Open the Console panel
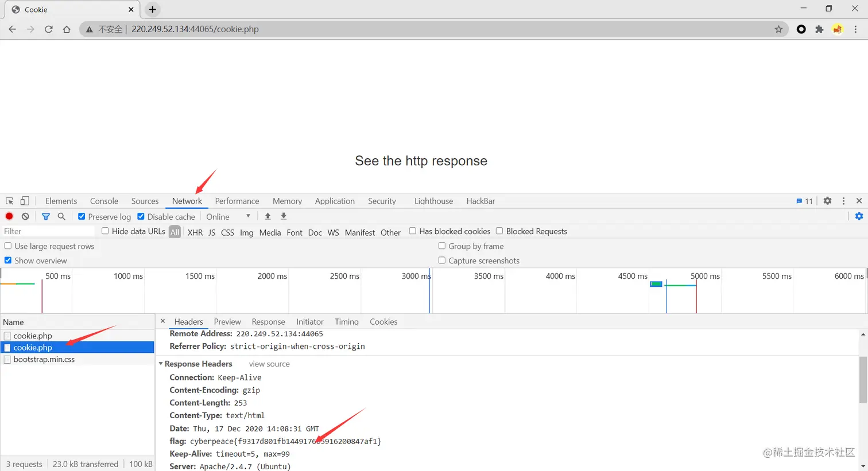The height and width of the screenshot is (471, 868). point(104,201)
